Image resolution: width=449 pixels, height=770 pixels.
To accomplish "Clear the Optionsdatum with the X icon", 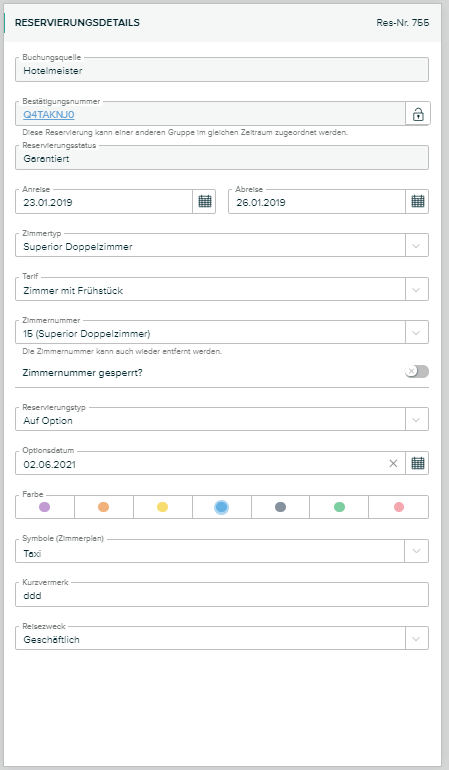I will (393, 463).
